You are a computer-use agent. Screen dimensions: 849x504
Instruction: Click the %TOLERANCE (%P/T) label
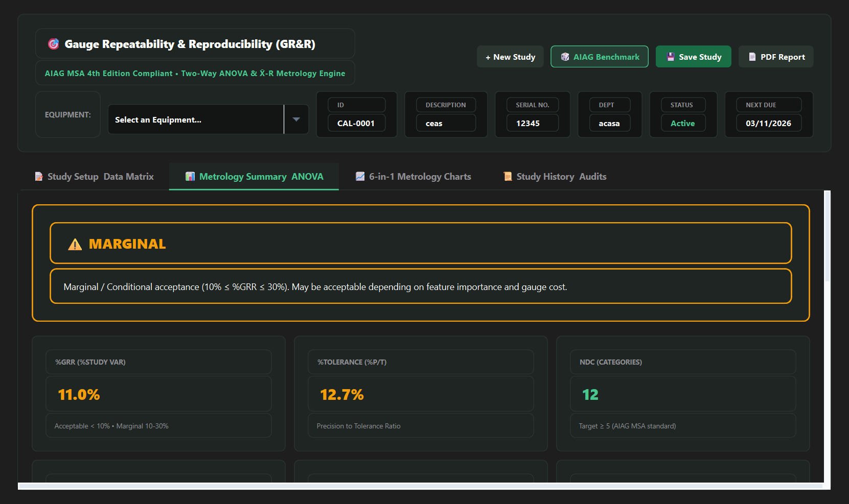352,362
